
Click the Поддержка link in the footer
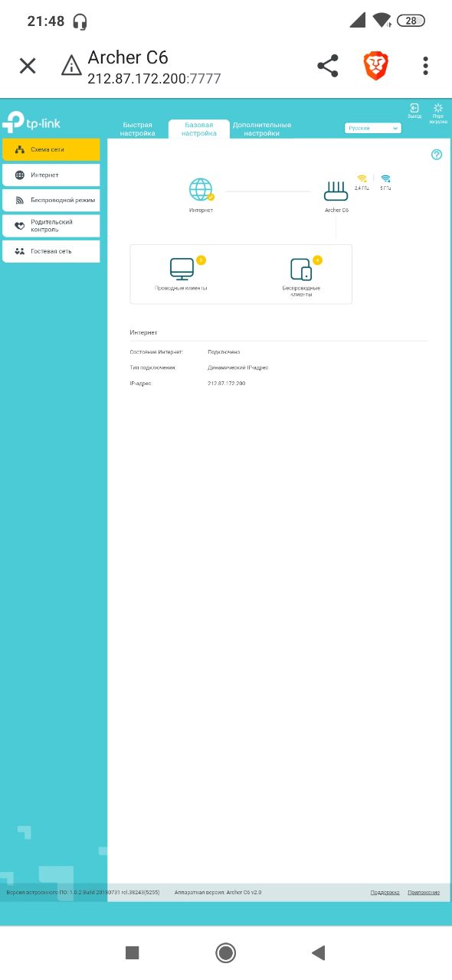(x=385, y=893)
